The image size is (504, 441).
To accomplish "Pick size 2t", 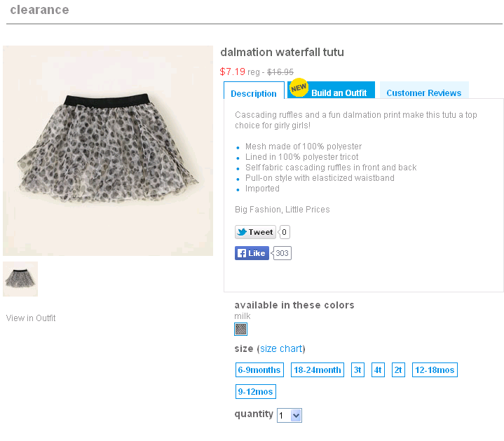I will click(398, 370).
